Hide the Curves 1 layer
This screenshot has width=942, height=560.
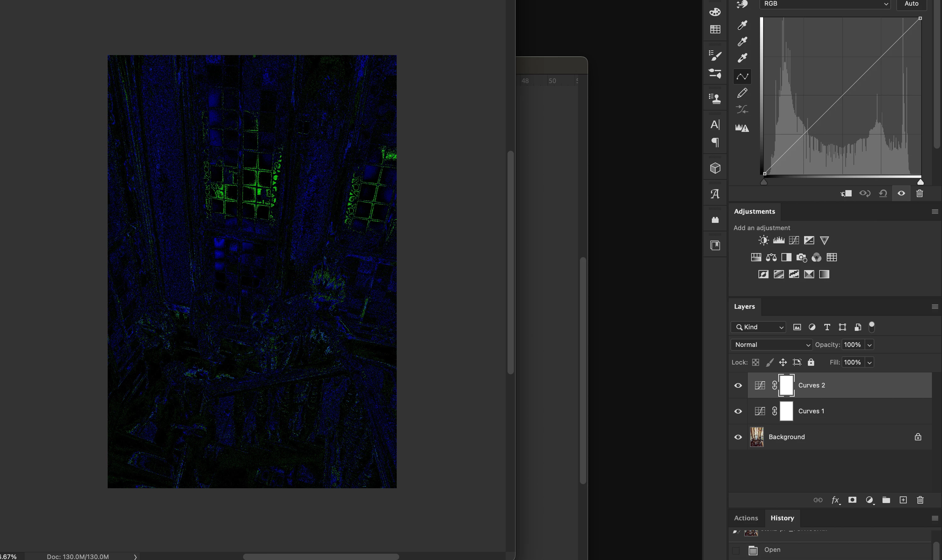point(738,411)
